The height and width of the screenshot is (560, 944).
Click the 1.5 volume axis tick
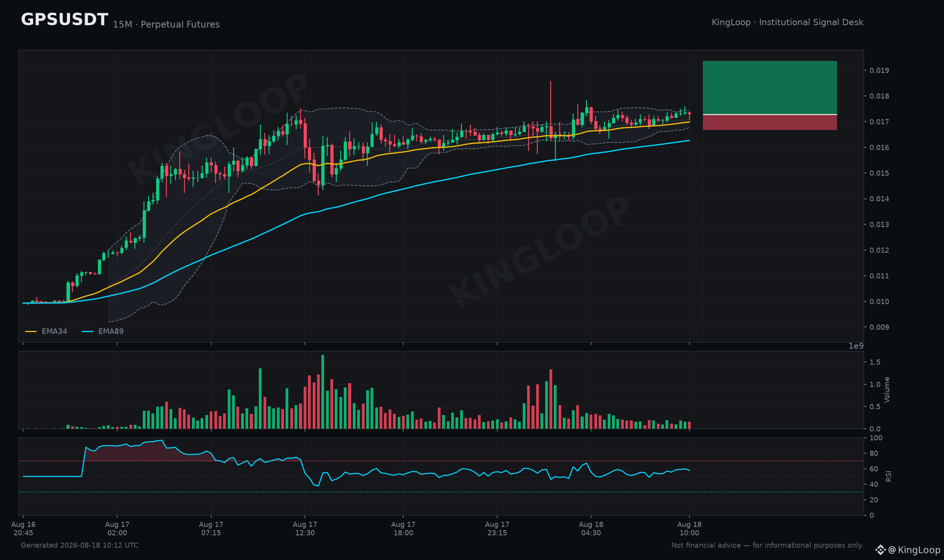tap(875, 362)
